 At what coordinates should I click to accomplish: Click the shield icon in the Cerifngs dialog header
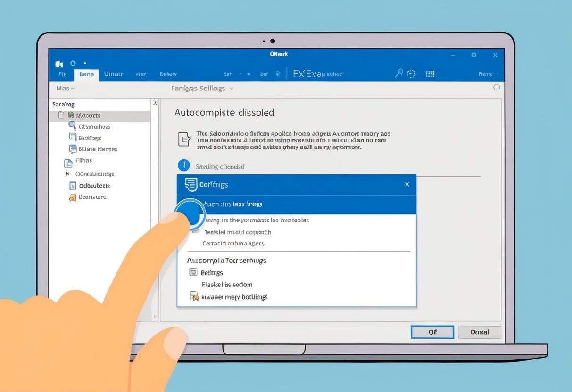coord(191,184)
